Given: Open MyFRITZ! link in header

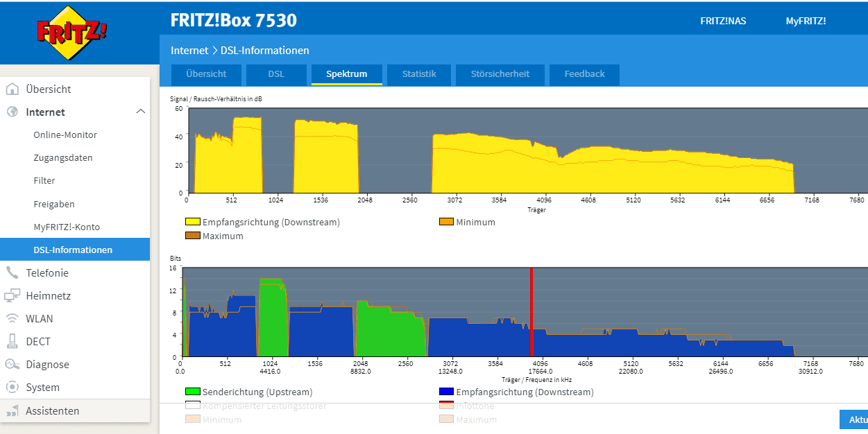Looking at the screenshot, I should [806, 21].
